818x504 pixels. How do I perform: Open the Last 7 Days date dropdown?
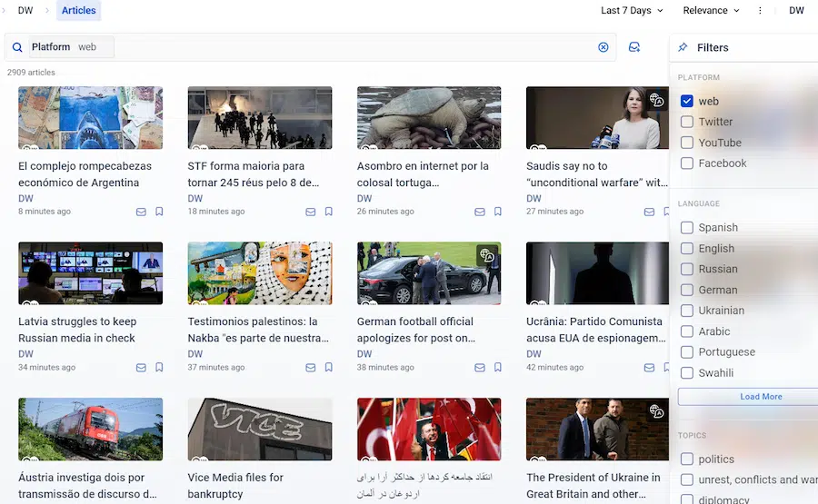632,10
